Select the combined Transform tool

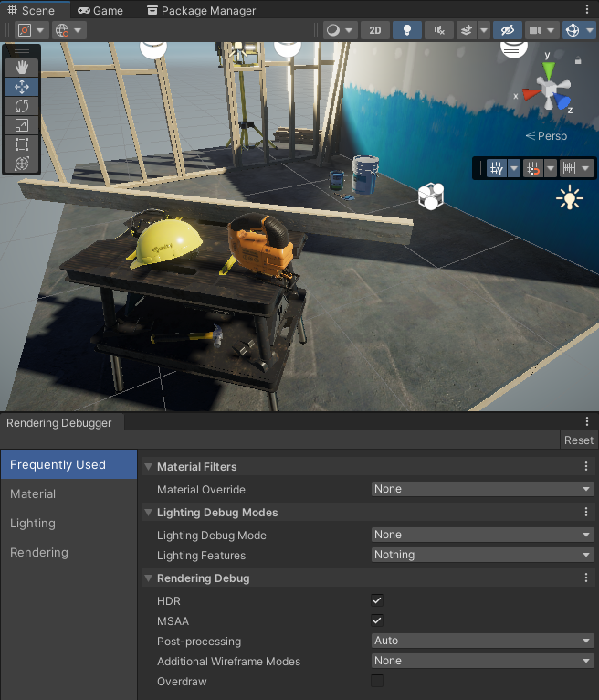22,164
